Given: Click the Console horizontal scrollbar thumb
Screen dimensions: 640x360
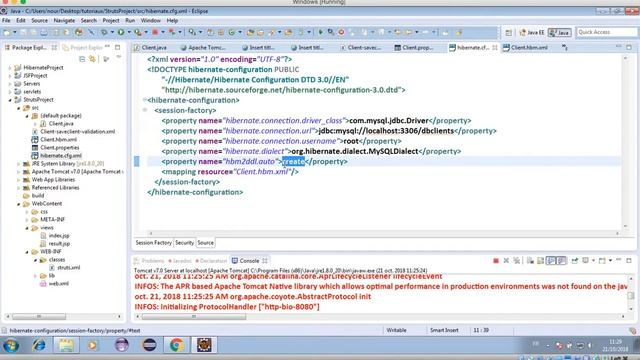Looking at the screenshot, I should [193, 317].
